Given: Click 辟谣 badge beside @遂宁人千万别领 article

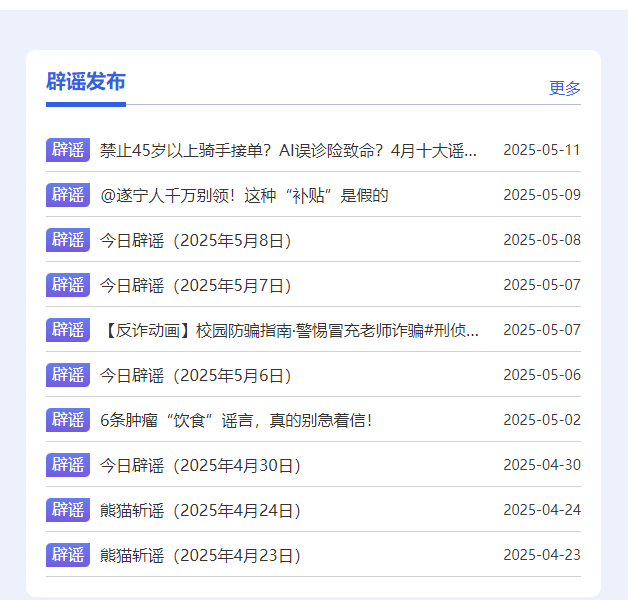Looking at the screenshot, I should click(68, 195).
